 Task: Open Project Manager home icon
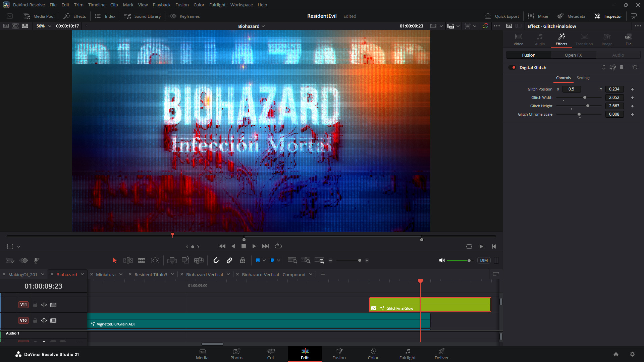click(x=616, y=354)
